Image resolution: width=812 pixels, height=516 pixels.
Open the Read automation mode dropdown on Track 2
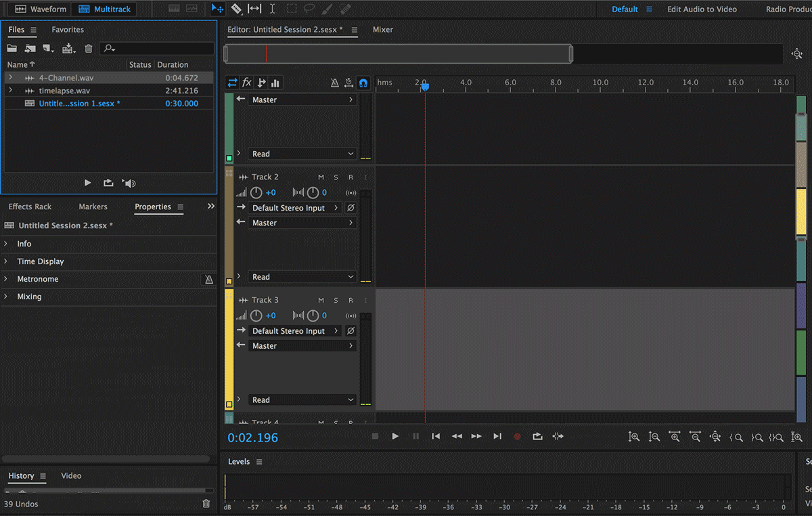(302, 276)
